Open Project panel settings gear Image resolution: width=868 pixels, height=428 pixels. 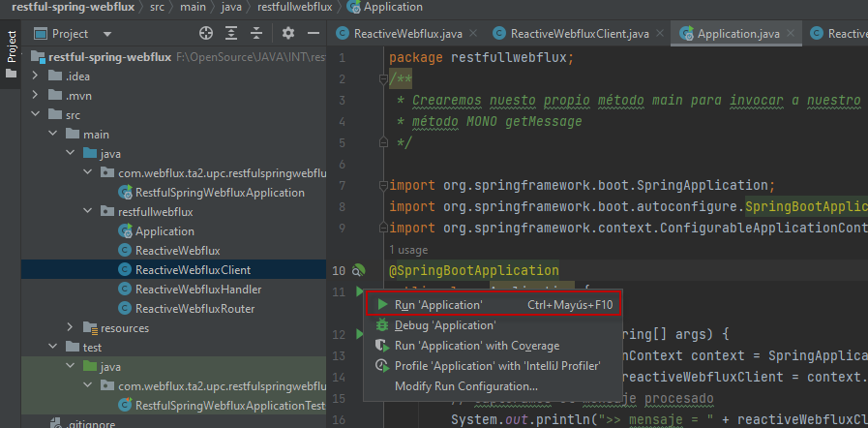point(287,34)
